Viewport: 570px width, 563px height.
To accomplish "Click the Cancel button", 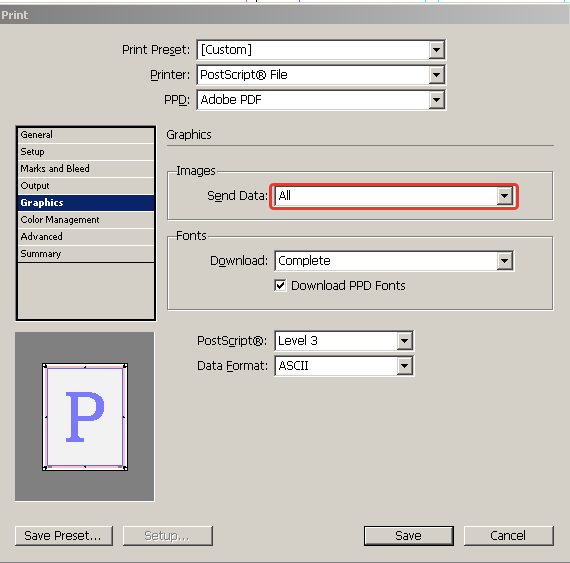I will [x=509, y=536].
